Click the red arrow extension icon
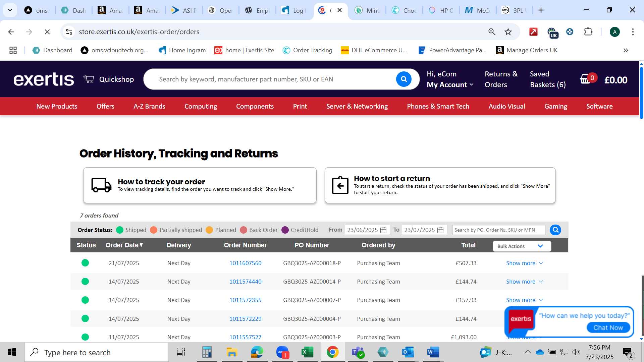This screenshot has width=644, height=362. pyautogui.click(x=533, y=32)
